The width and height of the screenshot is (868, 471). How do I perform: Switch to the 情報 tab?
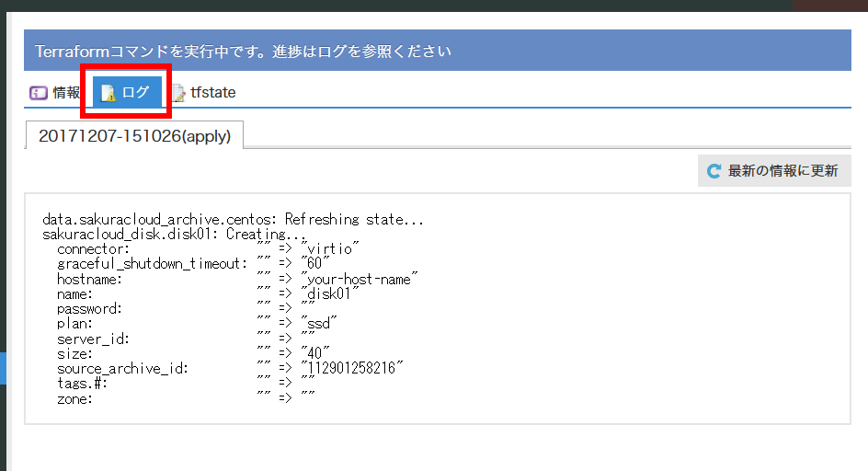[55, 93]
